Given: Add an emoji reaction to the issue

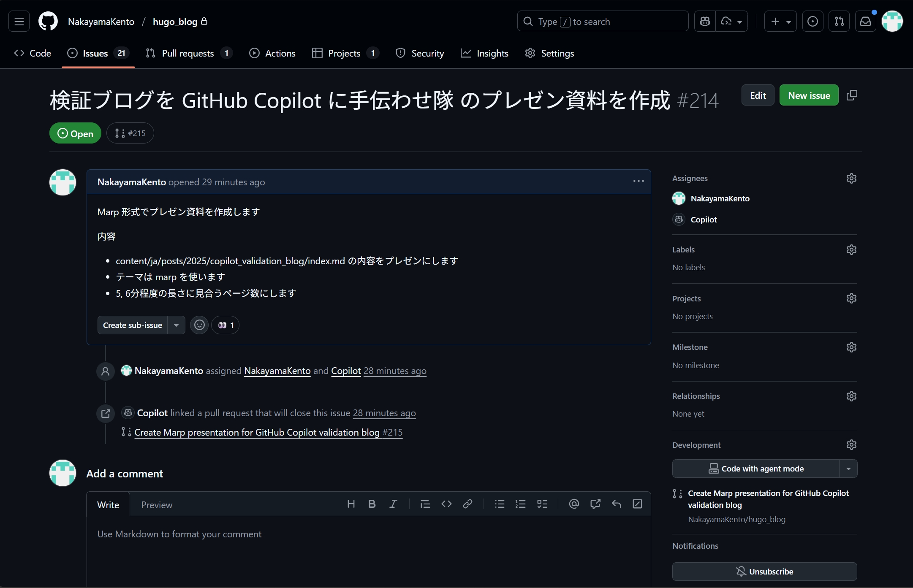Looking at the screenshot, I should click(x=199, y=325).
